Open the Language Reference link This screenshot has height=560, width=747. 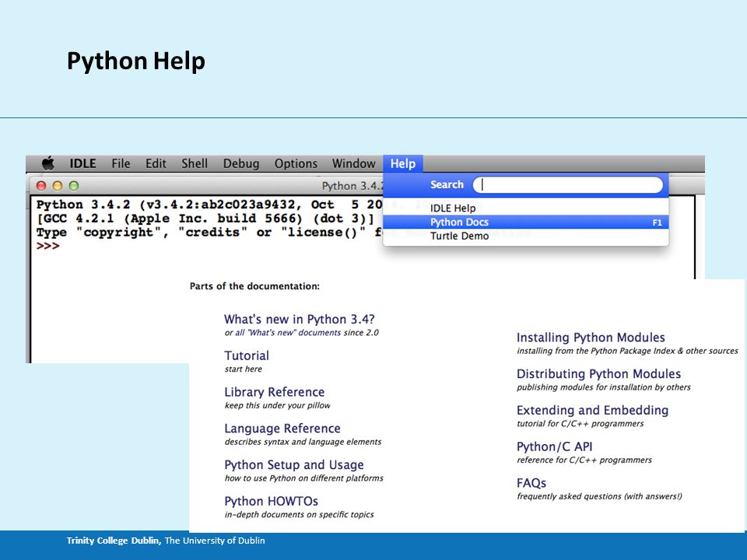(282, 428)
